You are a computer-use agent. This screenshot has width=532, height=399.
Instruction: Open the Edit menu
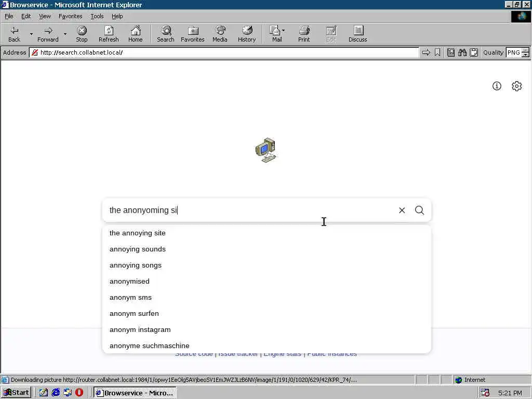click(x=26, y=16)
